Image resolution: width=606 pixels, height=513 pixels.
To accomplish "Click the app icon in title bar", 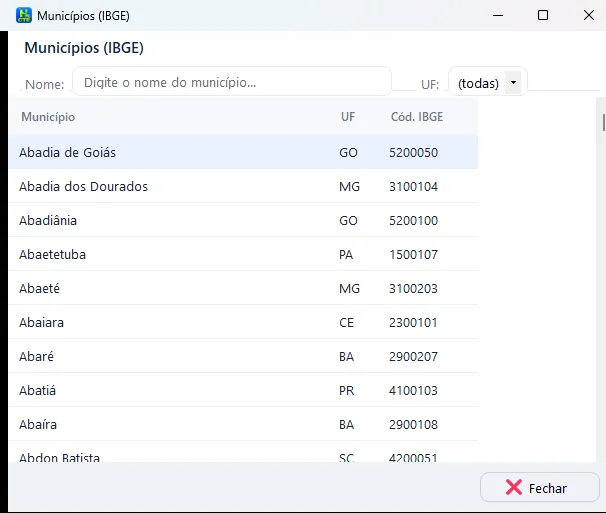I will click(x=24, y=15).
